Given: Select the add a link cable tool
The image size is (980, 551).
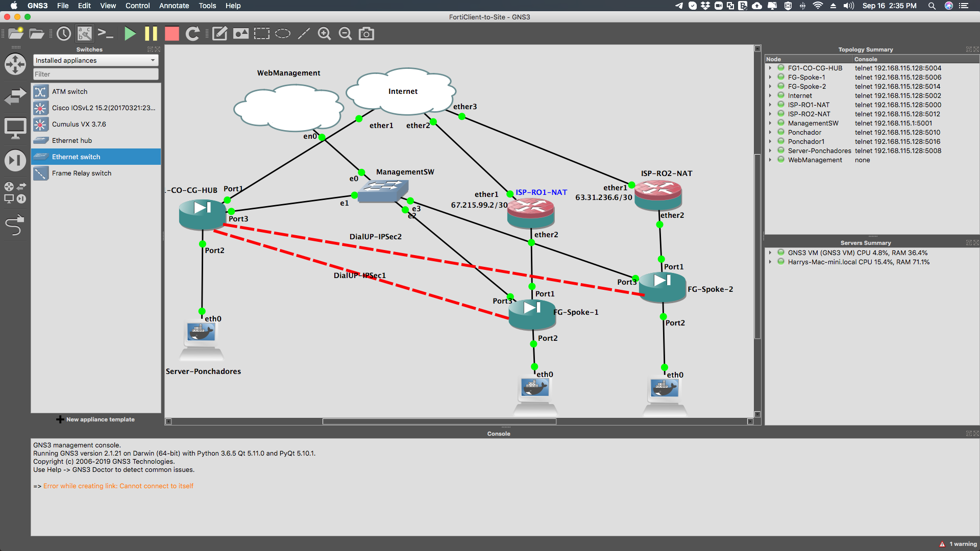Looking at the screenshot, I should click(x=15, y=224).
